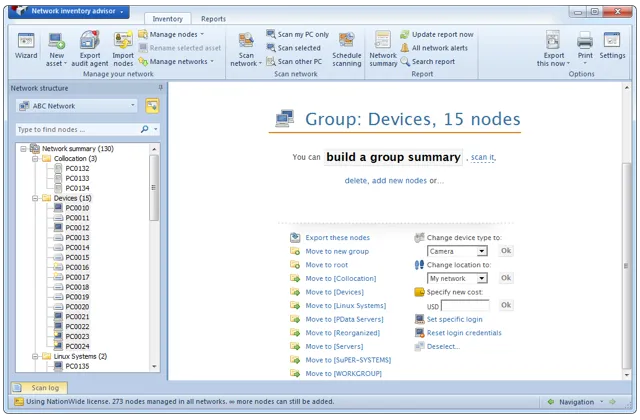This screenshot has width=640, height=420.
Task: Open Schedule scanning
Action: pyautogui.click(x=347, y=49)
